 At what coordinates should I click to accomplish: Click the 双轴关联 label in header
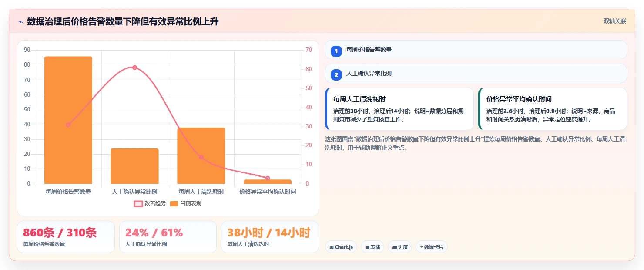[x=614, y=21]
